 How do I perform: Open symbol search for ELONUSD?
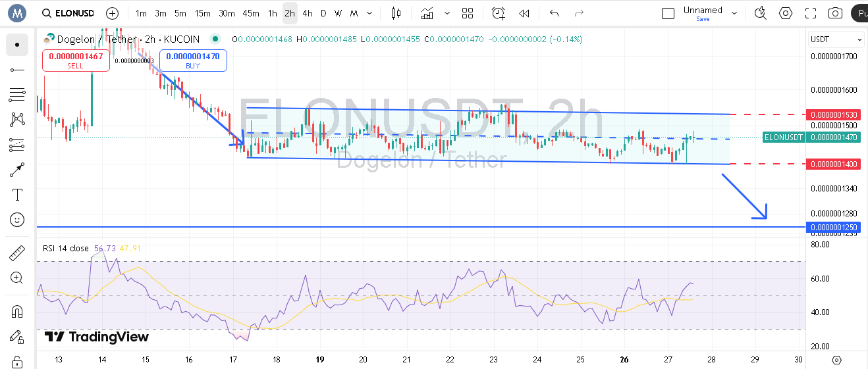click(x=68, y=13)
